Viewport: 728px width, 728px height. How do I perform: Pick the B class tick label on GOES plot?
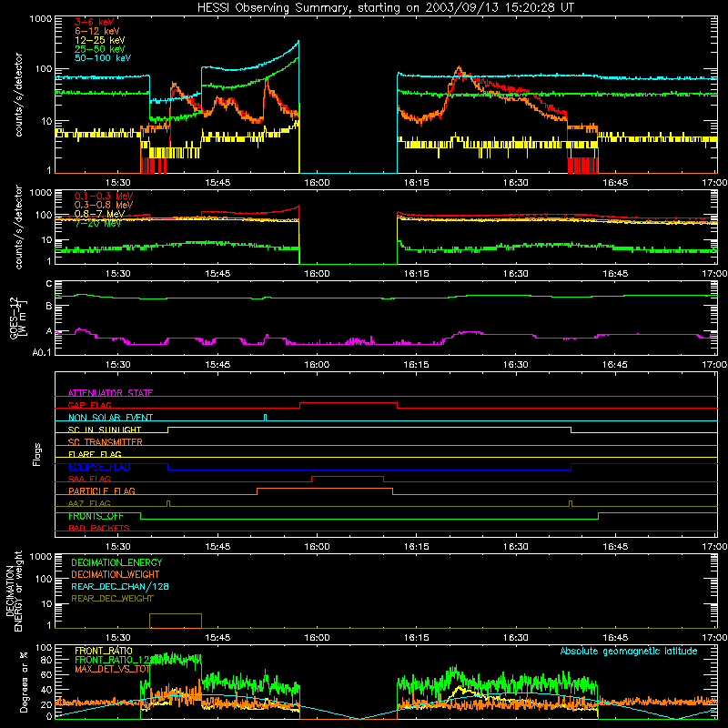pos(49,307)
